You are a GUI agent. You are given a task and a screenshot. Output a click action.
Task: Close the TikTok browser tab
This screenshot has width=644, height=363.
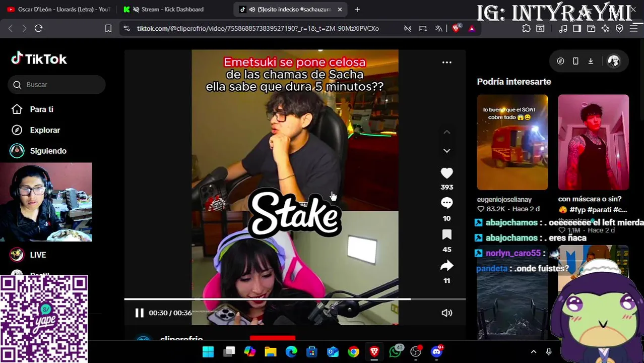(340, 9)
